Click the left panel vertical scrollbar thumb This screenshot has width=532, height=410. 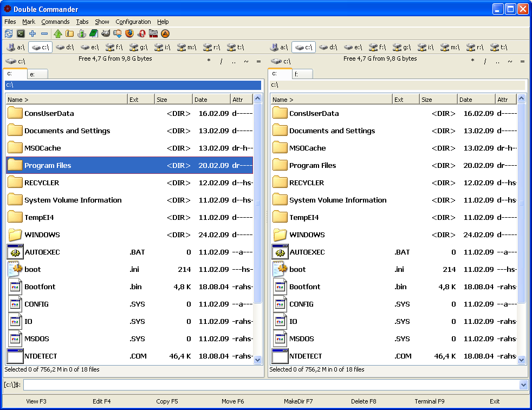257,203
